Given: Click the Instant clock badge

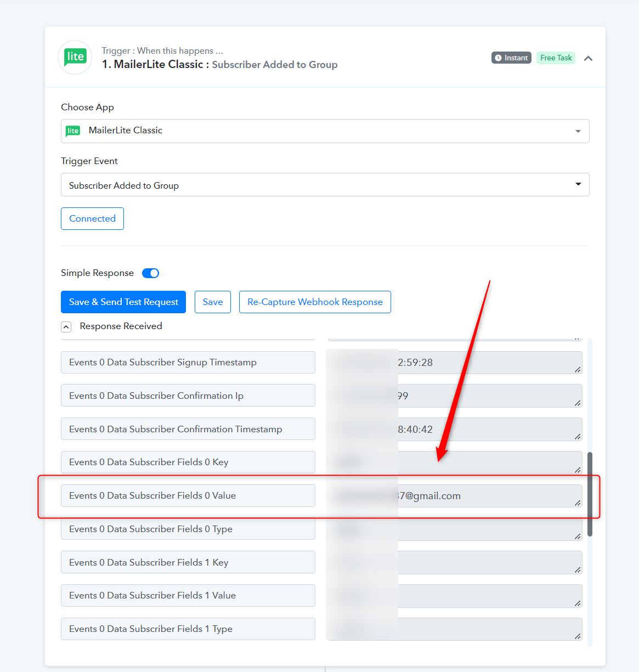Looking at the screenshot, I should pyautogui.click(x=511, y=58).
